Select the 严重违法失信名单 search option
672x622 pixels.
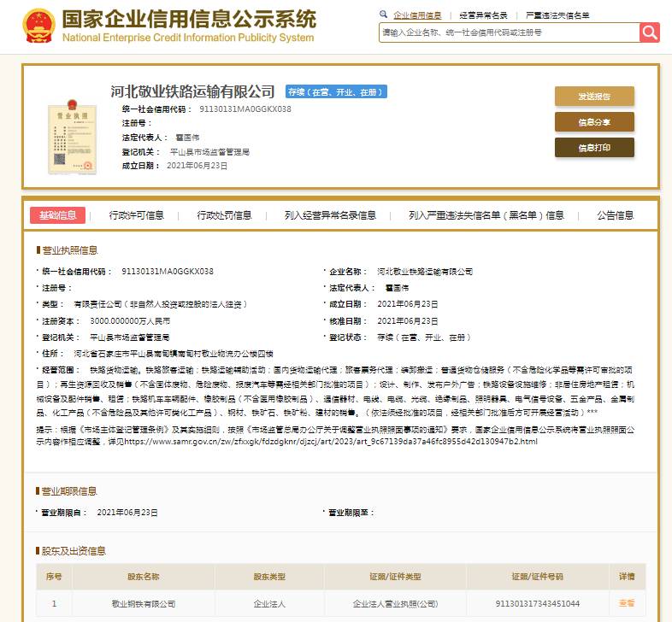(556, 15)
